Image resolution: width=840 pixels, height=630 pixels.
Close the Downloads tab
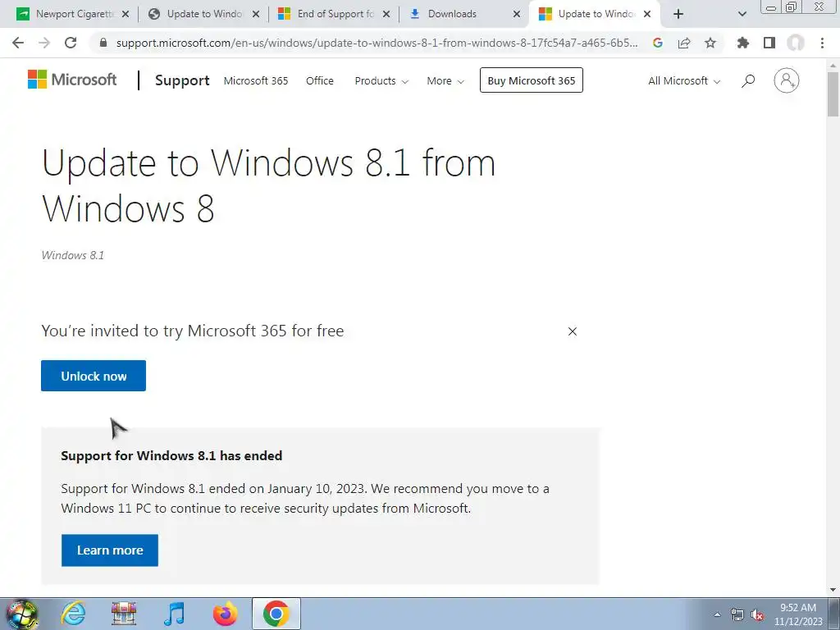tap(517, 14)
